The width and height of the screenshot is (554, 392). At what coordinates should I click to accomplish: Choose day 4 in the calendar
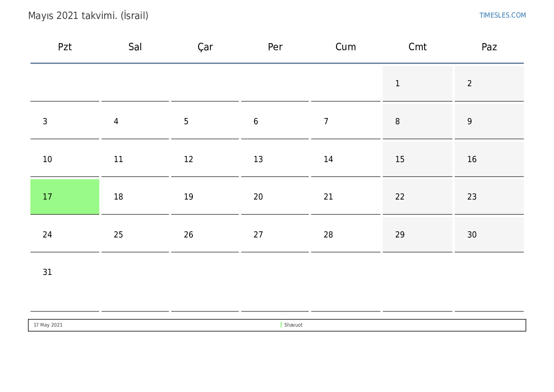coord(135,121)
